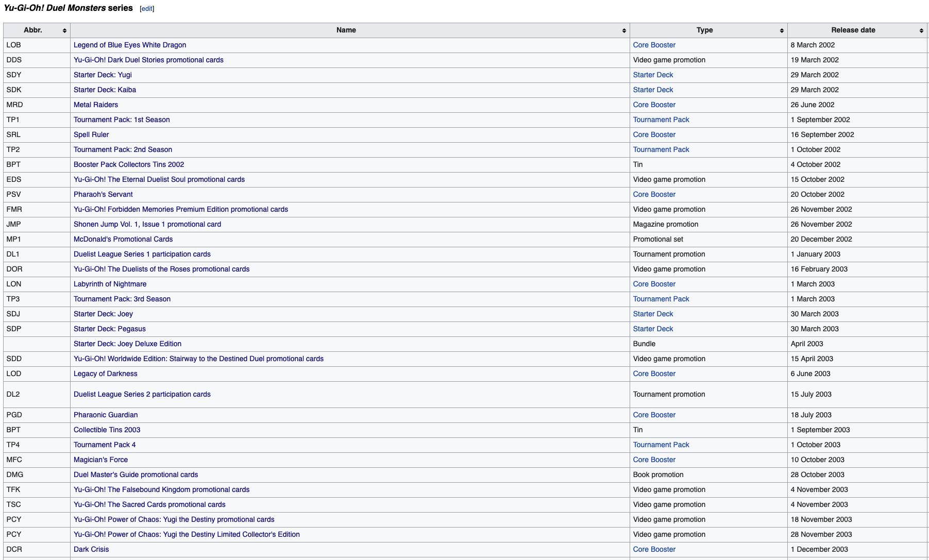Open Power of Chaos Limited Collector's Edition
This screenshot has height=560, width=929.
pos(187,535)
